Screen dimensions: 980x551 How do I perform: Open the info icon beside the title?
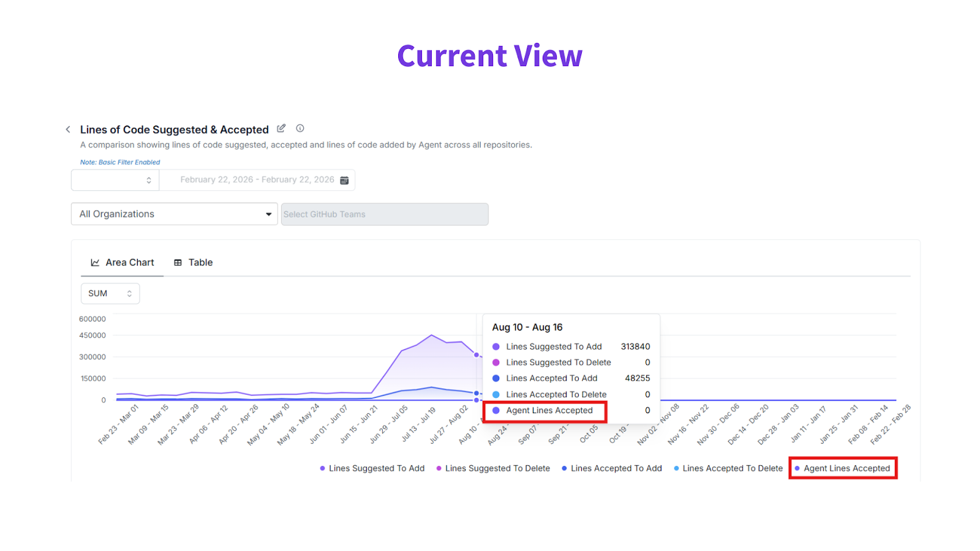300,129
